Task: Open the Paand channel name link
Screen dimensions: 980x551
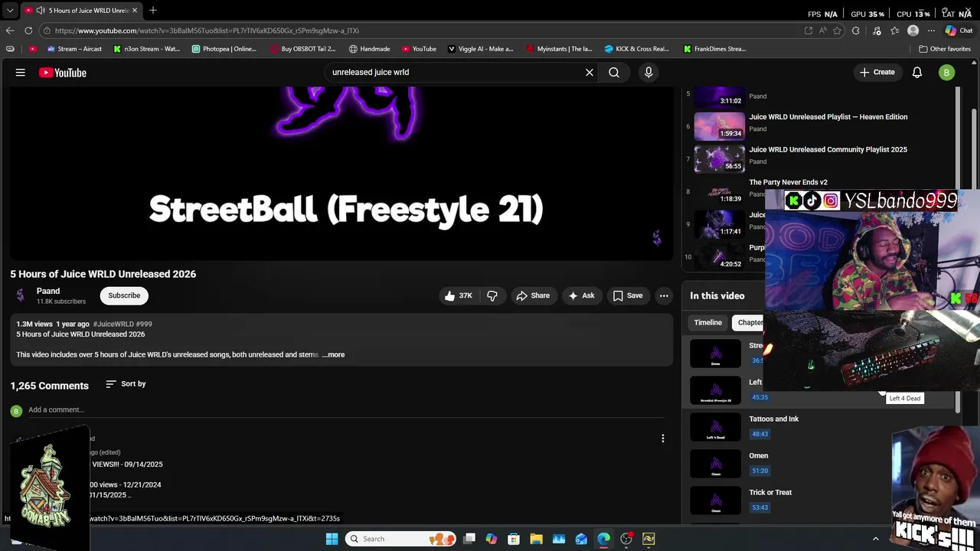Action: pos(48,291)
